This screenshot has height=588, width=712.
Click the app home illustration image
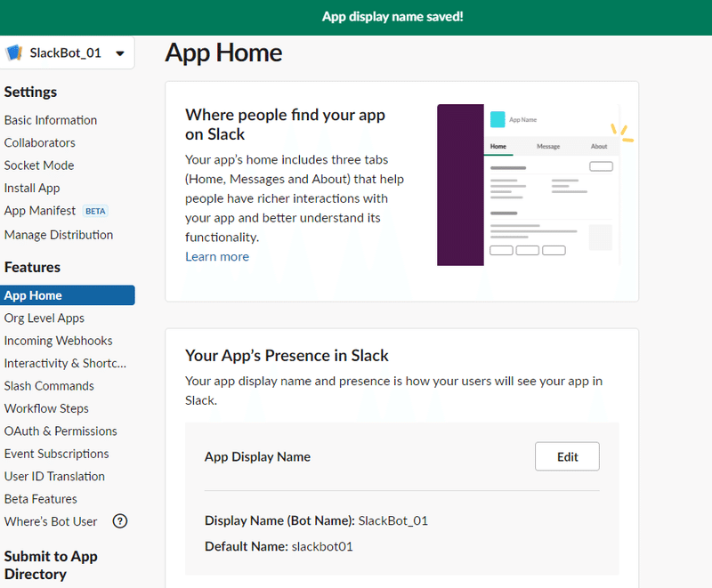point(535,185)
